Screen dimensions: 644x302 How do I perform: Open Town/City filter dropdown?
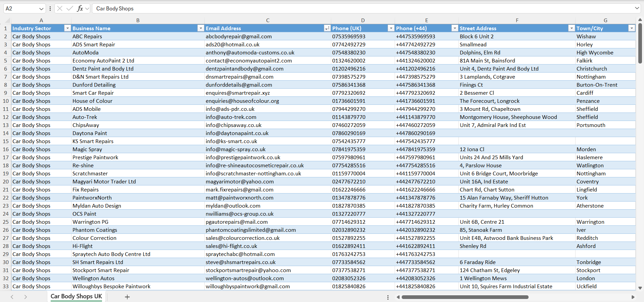632,28
